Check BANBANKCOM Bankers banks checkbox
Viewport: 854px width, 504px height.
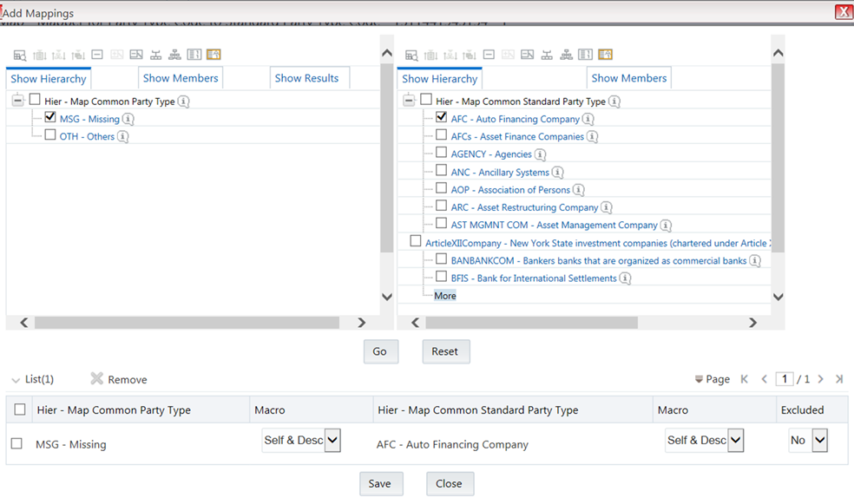pos(441,259)
